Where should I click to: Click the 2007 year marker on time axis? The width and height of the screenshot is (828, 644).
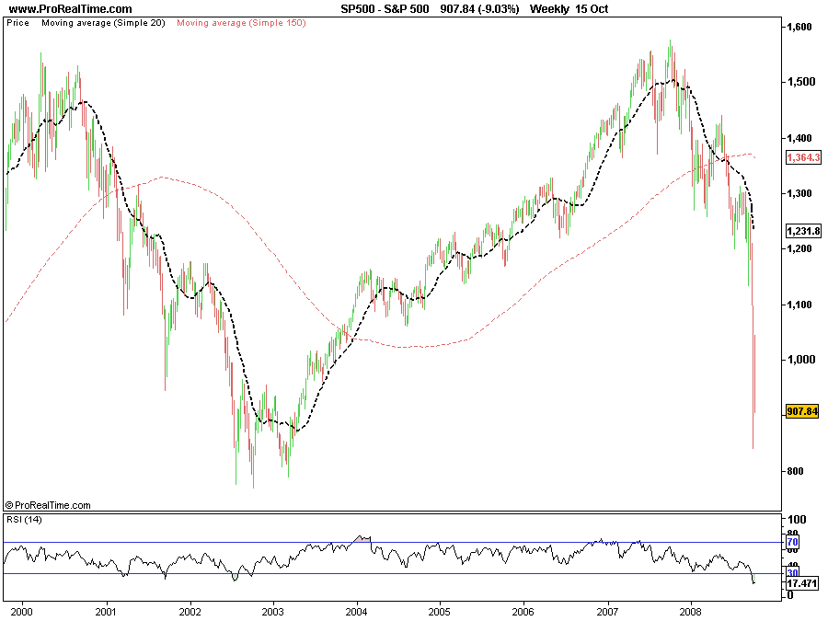[607, 612]
